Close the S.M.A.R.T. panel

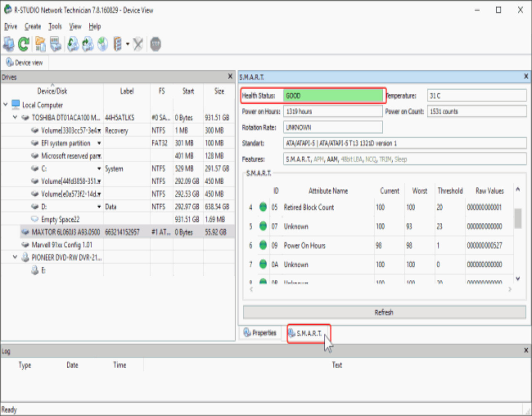[x=526, y=76]
